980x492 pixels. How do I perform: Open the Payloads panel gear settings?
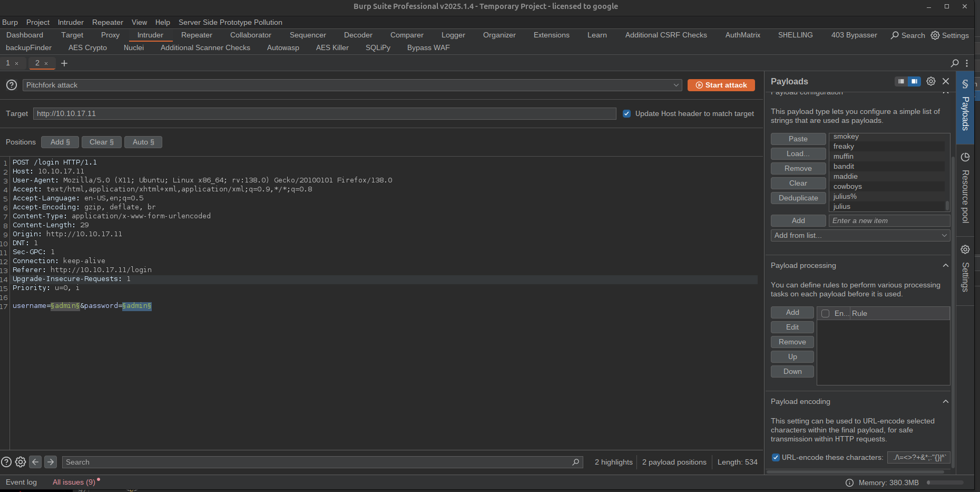[931, 81]
